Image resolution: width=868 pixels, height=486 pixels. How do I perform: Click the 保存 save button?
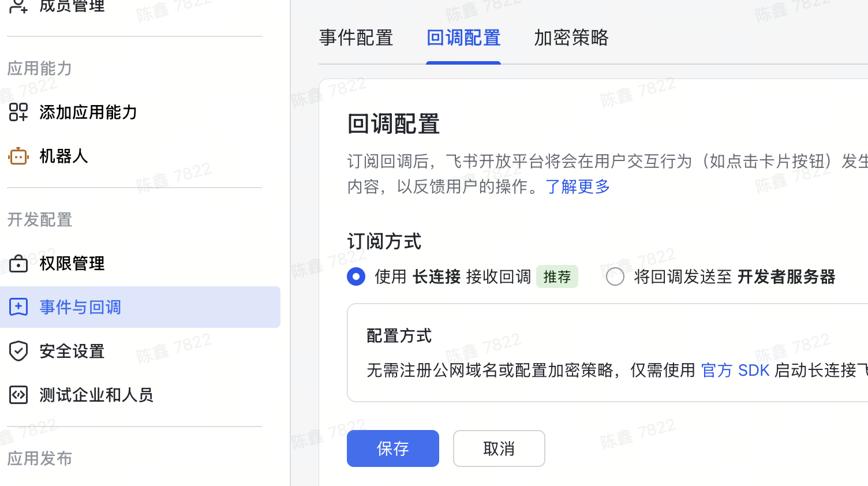point(392,448)
